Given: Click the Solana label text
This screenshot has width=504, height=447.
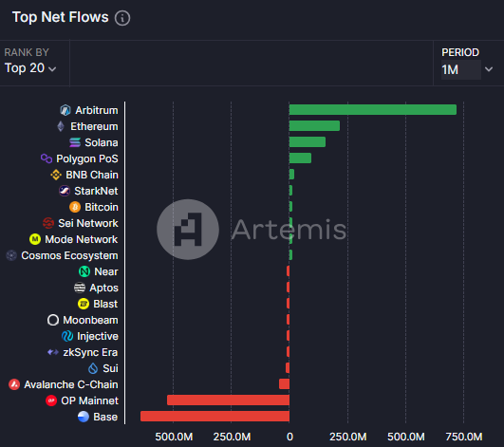Looking at the screenshot, I should (x=102, y=142).
